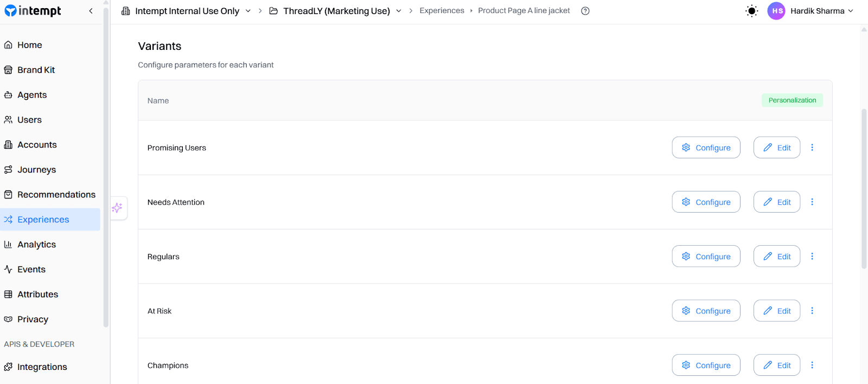Go to Events
The image size is (868, 384).
point(50,270)
